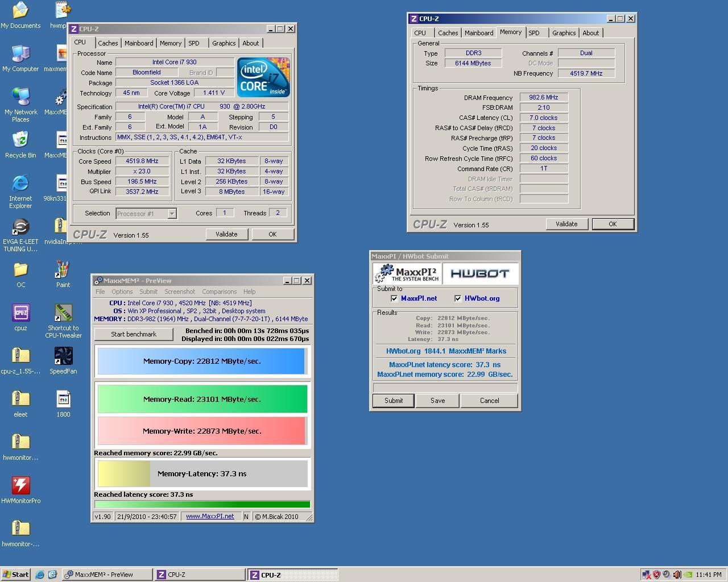
Task: Open the Recycle Bin desktop icon
Action: [x=20, y=144]
